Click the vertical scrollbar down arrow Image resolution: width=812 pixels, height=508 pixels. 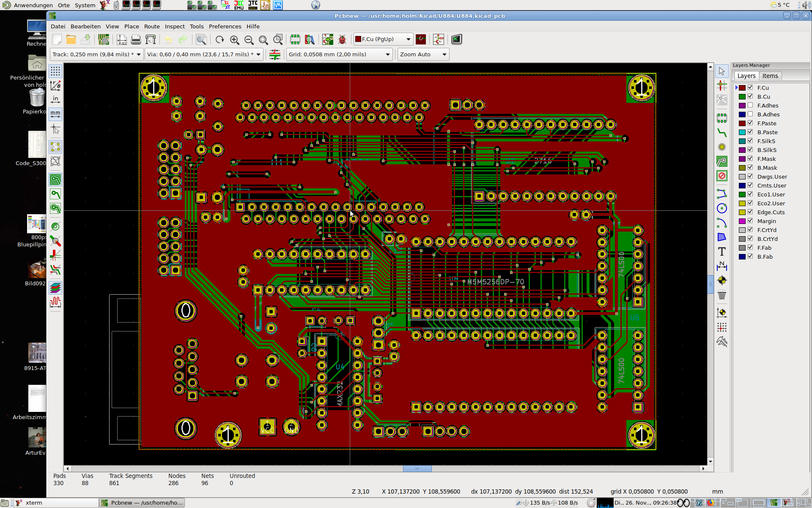710,461
